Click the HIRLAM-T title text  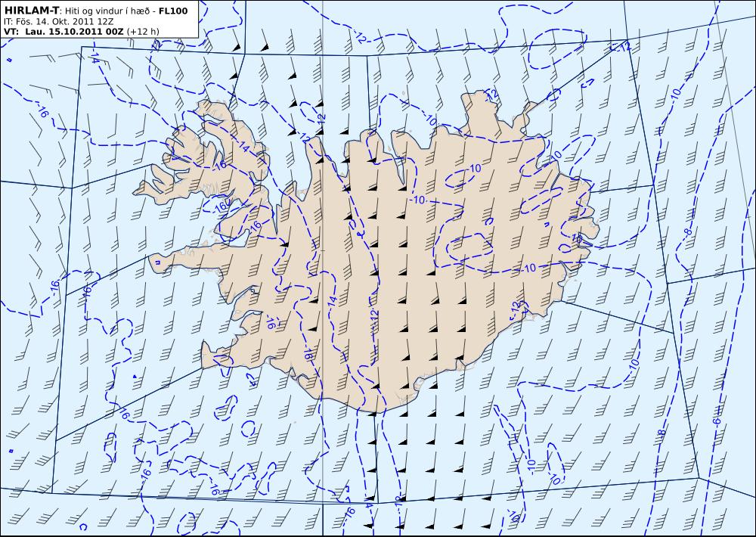[32, 11]
